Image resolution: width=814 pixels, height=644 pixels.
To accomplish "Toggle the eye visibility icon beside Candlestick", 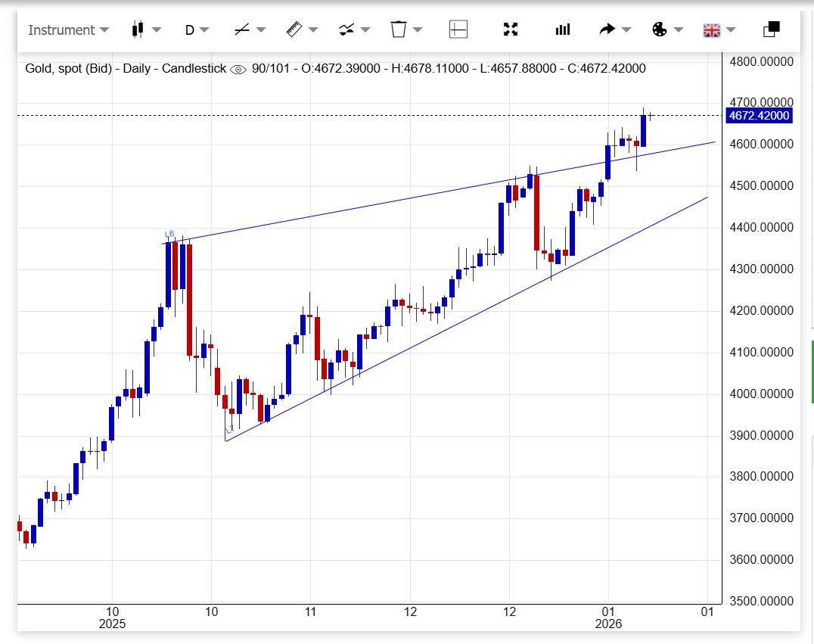I will pyautogui.click(x=238, y=69).
